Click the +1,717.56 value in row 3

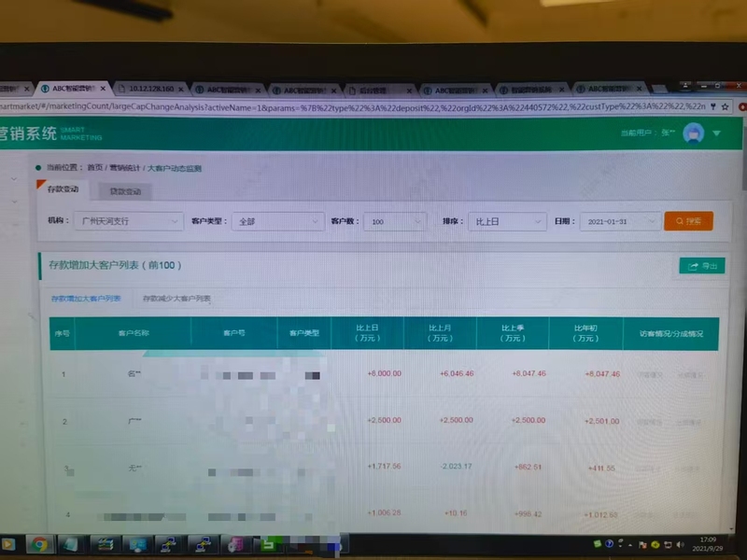click(x=384, y=466)
